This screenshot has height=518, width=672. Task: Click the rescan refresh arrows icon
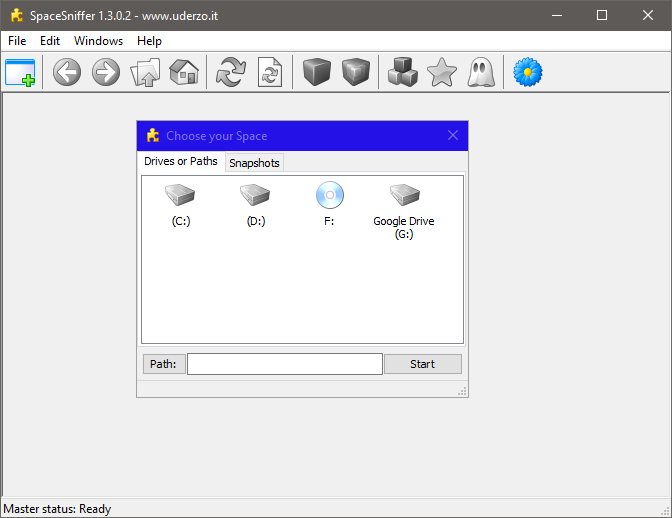(x=231, y=72)
